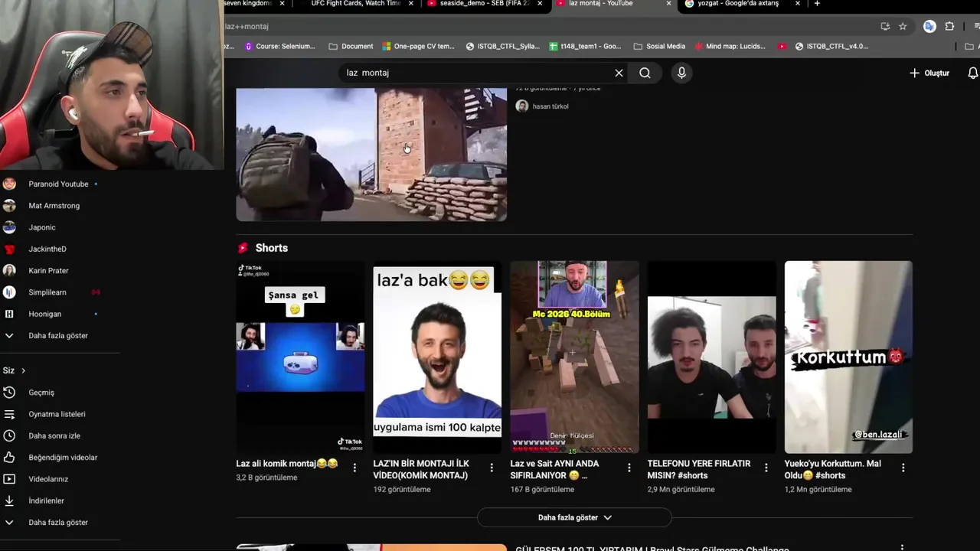Open the t148_team1 Google Sheets bookmark
The image size is (980, 551).
tap(585, 46)
